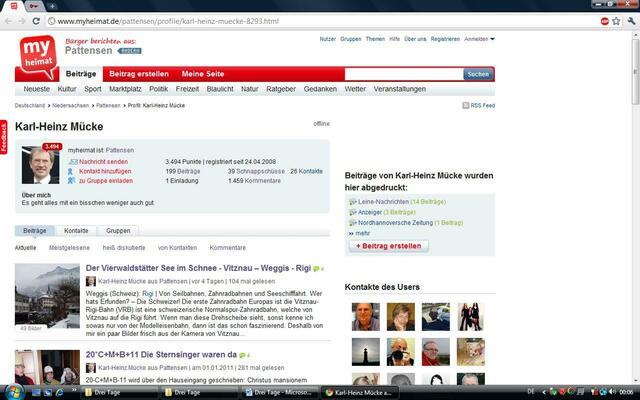
Task: Click the + Beitrag erstellen button
Action: point(389,246)
